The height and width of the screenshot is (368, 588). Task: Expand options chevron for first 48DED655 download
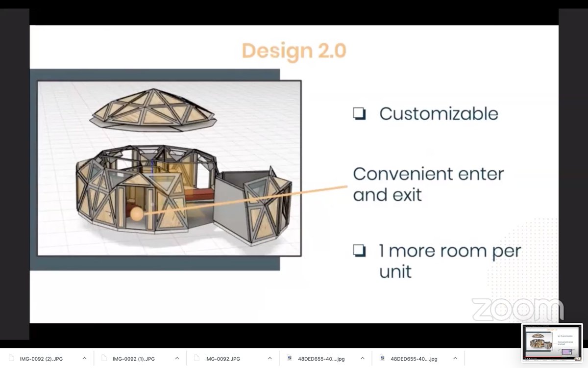pos(362,359)
